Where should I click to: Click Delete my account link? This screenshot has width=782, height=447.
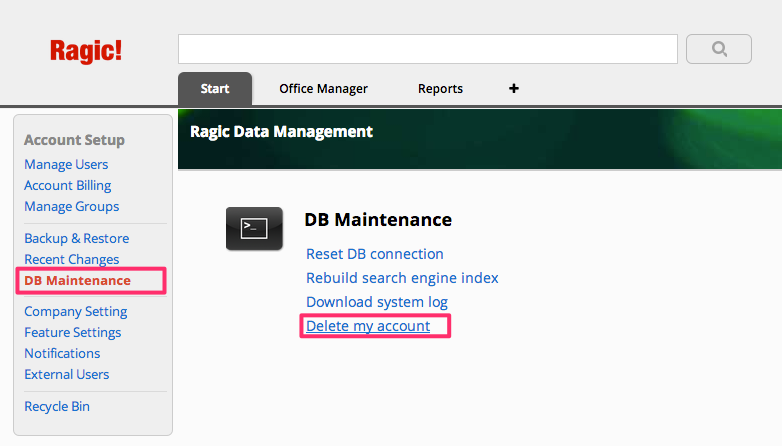pos(368,326)
